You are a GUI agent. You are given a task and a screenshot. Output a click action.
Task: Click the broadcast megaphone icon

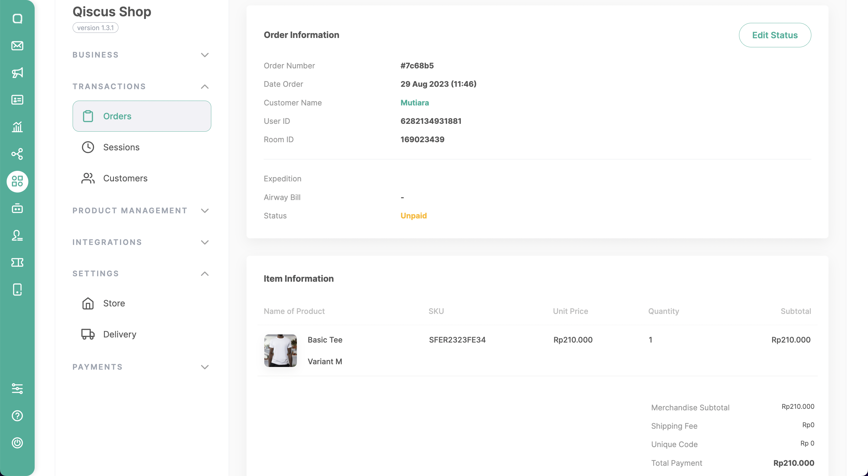[x=17, y=73]
